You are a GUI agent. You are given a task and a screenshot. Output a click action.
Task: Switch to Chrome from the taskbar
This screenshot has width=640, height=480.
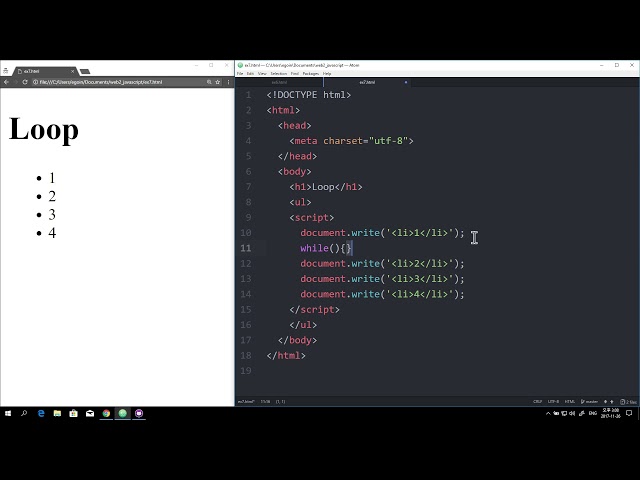pyautogui.click(x=106, y=413)
